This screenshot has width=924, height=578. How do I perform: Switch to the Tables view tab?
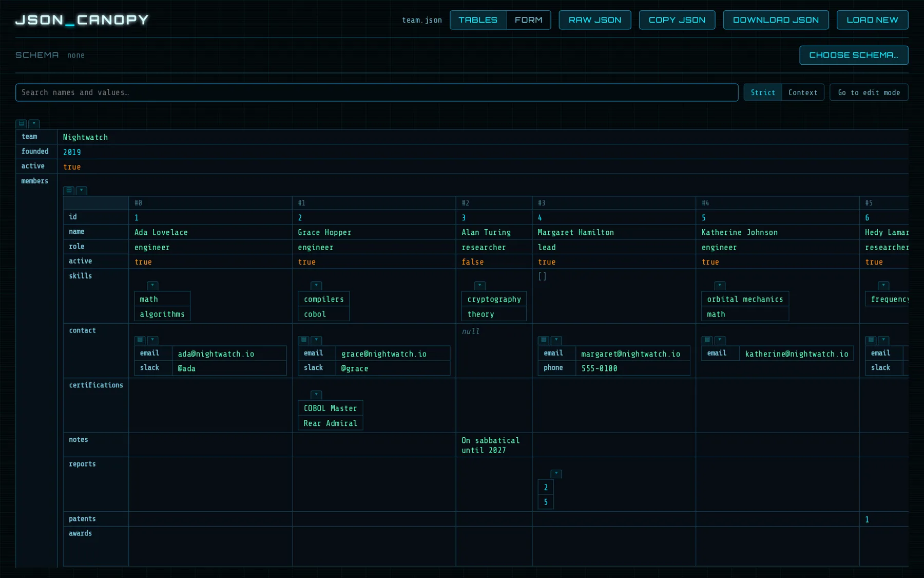pyautogui.click(x=478, y=20)
